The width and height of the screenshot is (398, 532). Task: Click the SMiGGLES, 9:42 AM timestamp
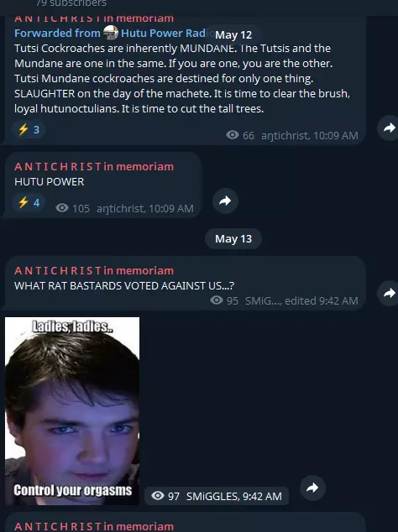pyautogui.click(x=234, y=497)
